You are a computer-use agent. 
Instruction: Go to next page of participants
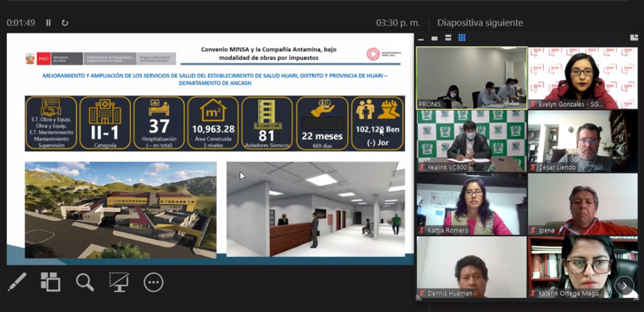[x=624, y=286]
